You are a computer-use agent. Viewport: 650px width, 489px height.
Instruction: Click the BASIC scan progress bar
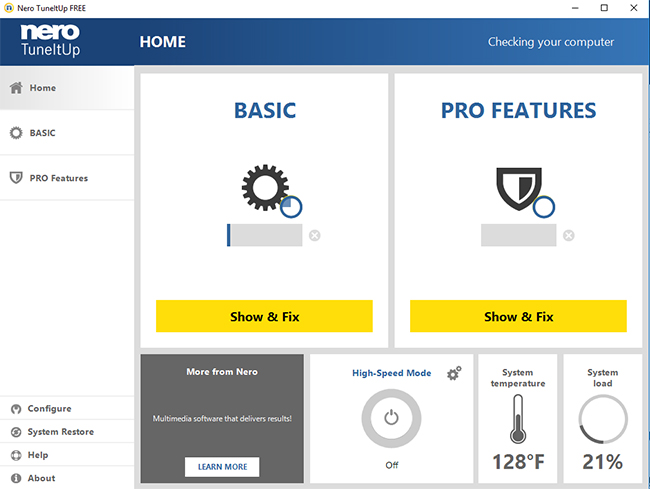(264, 235)
